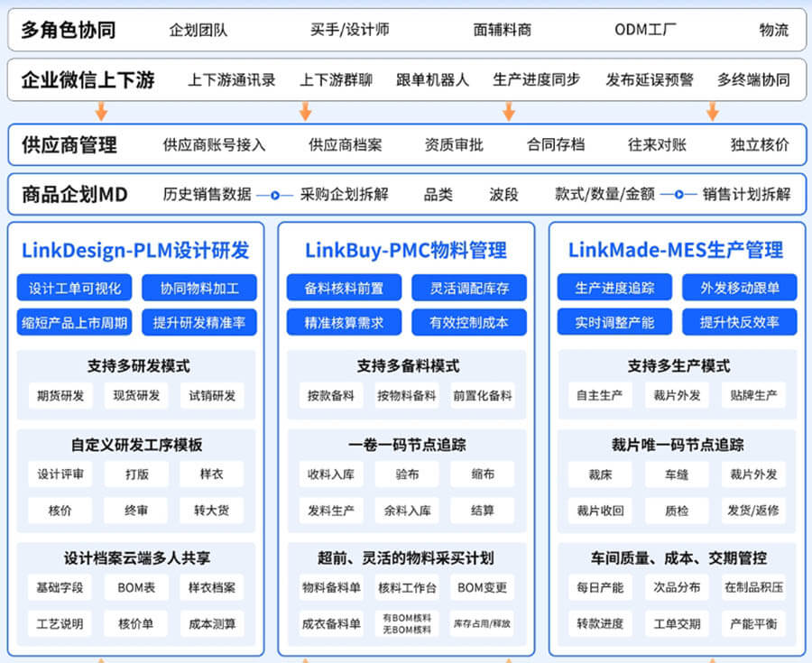Select 多终端协同 item

click(754, 80)
